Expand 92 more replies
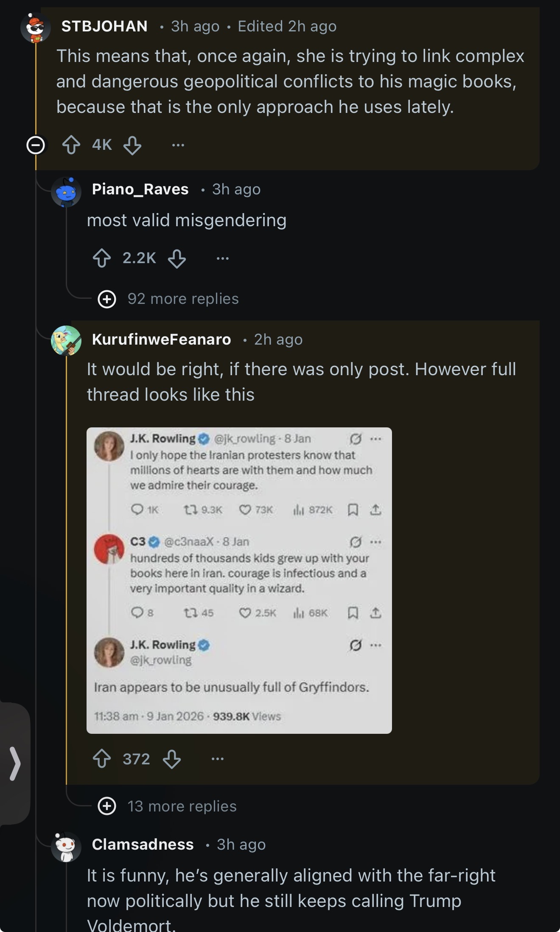The width and height of the screenshot is (560, 932). point(168,299)
